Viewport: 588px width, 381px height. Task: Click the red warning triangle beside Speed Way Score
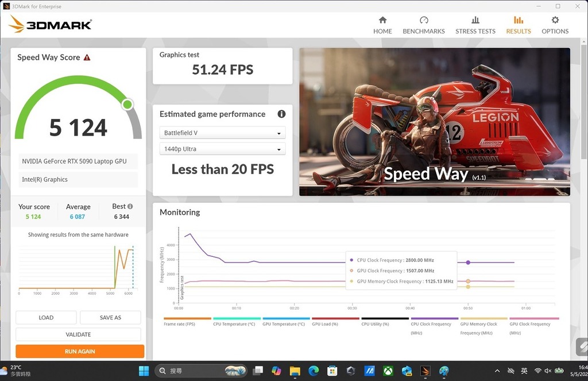[x=87, y=57]
